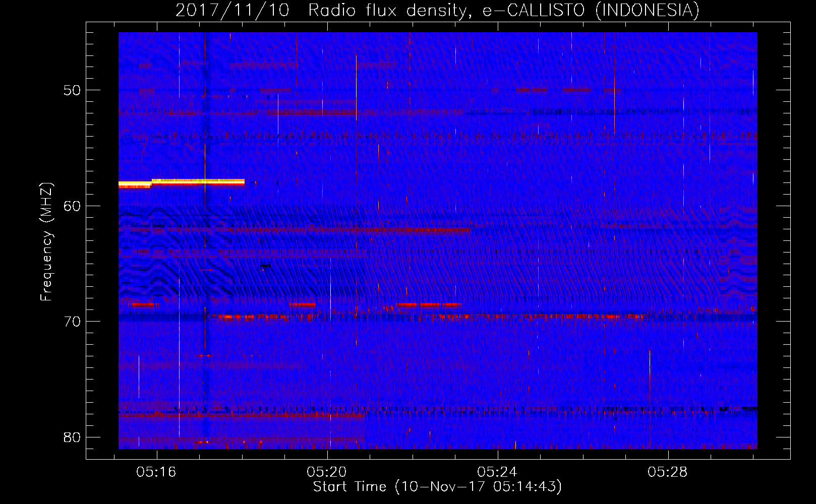Select the date text '2017/11/10' in the title
Image resolution: width=816 pixels, height=504 pixels.
point(232,10)
